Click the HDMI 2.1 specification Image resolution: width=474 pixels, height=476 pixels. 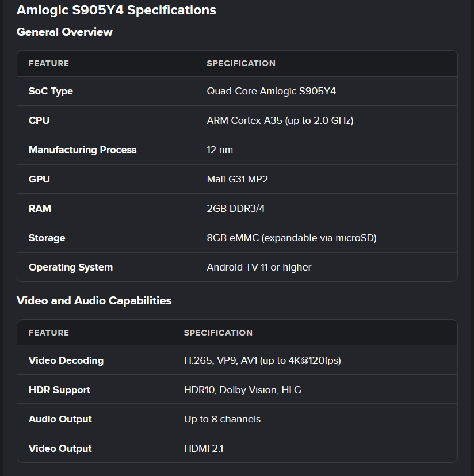pos(204,448)
